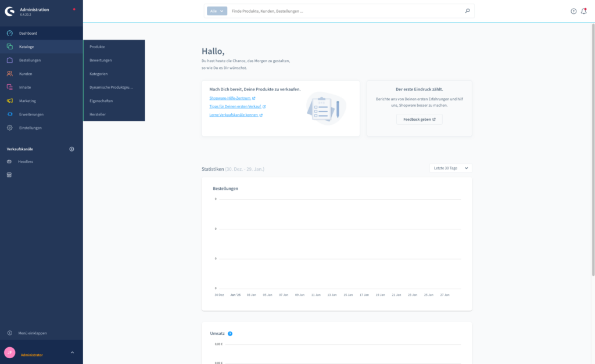The width and height of the screenshot is (595, 364).
Task: Click the Umsatz info help icon
Action: tap(230, 334)
